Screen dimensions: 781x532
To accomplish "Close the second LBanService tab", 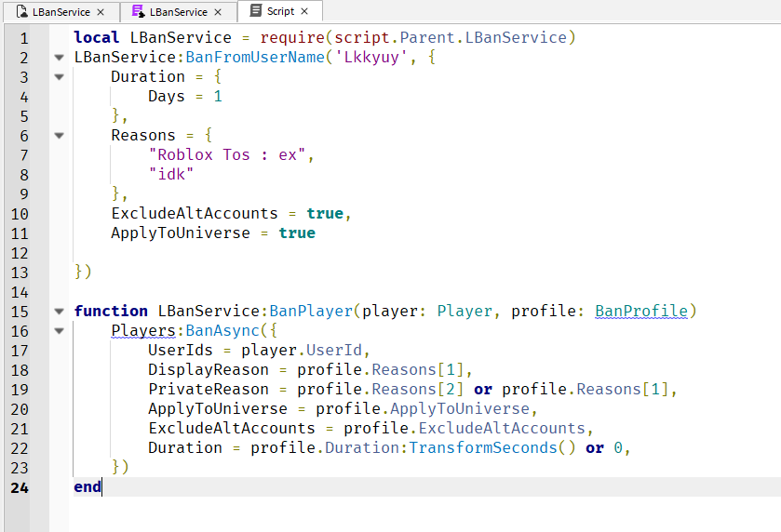I will pyautogui.click(x=218, y=12).
